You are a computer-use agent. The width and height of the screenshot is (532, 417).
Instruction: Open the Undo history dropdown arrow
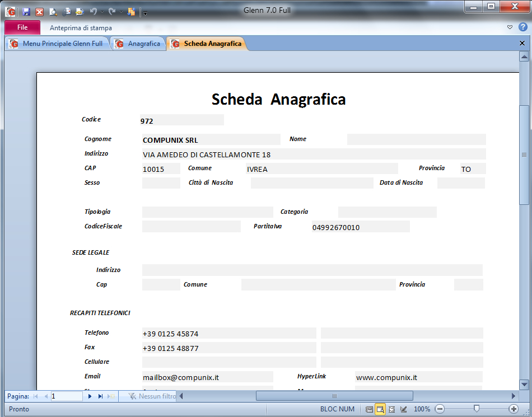[x=102, y=12]
